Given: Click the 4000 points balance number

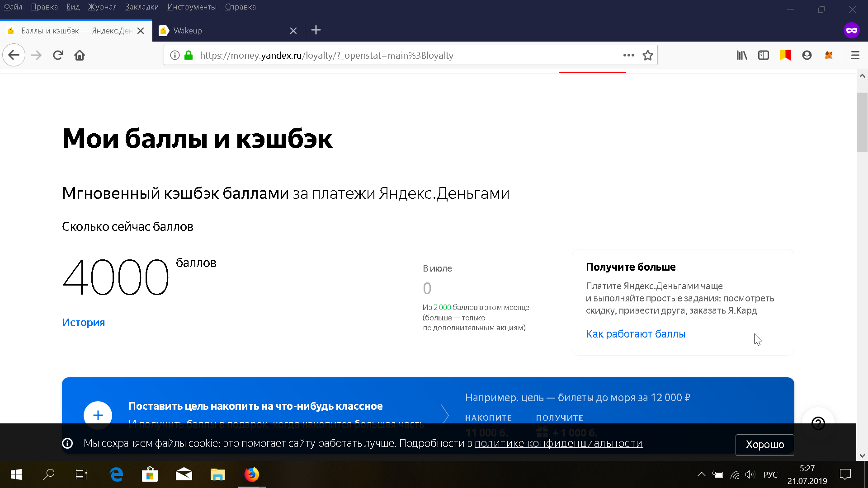Looking at the screenshot, I should coord(116,277).
